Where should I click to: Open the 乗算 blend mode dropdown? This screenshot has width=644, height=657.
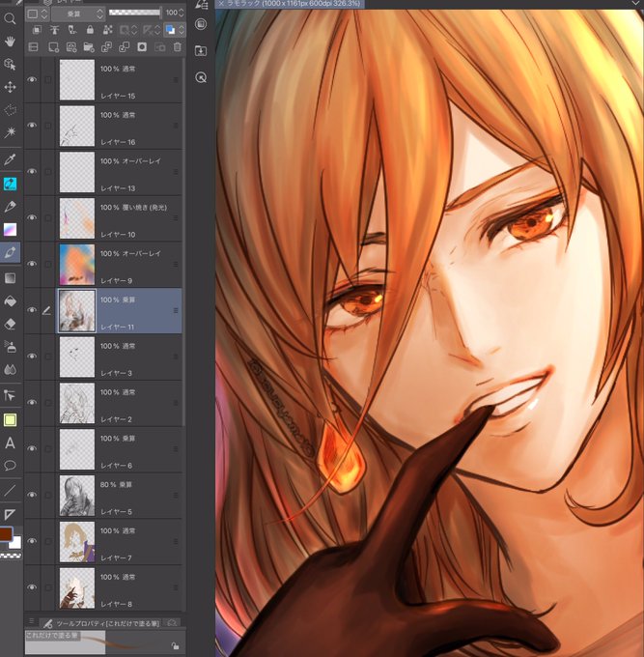[x=78, y=14]
